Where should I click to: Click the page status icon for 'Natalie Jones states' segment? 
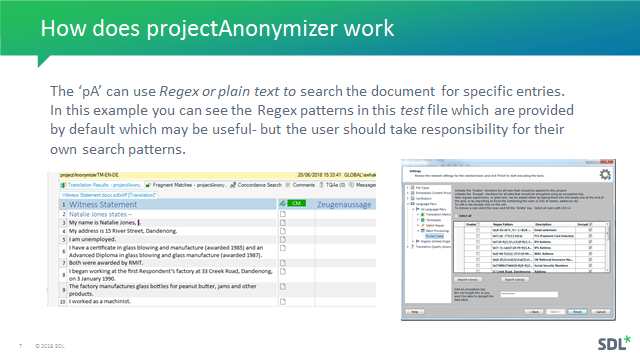pos(283,214)
